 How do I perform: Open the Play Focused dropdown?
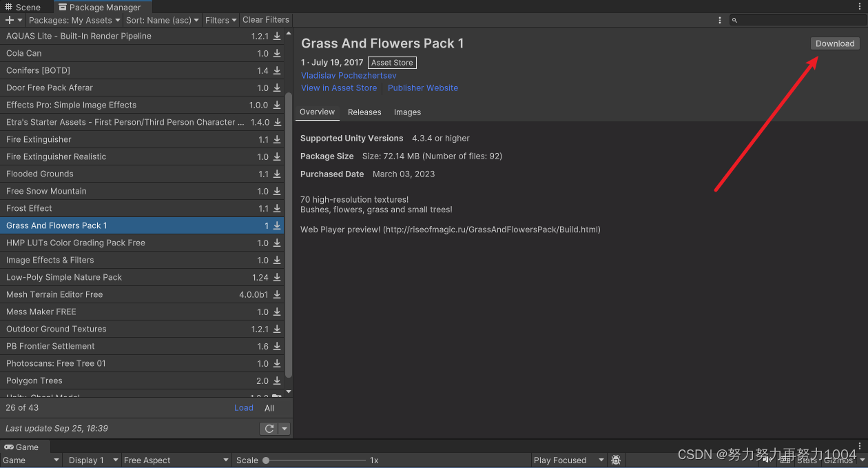tap(568, 460)
